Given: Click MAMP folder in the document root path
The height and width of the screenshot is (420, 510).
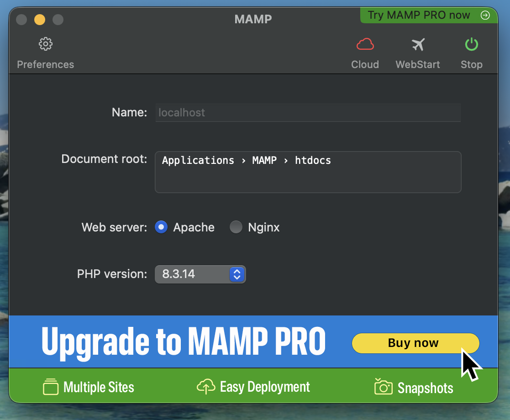Looking at the screenshot, I should click(x=264, y=160).
